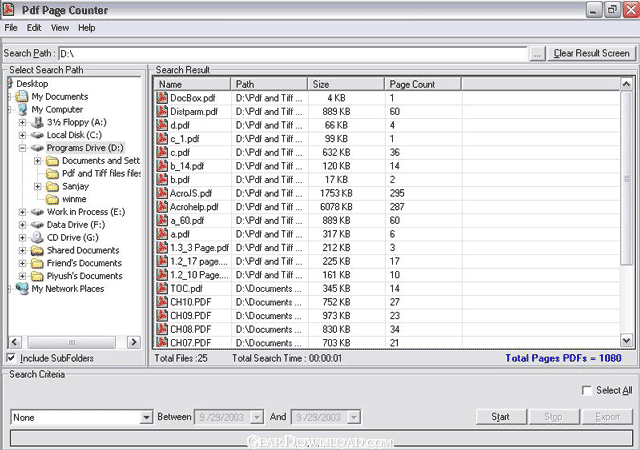640x450 pixels.
Task: Check the Select All checkbox
Action: pos(587,390)
